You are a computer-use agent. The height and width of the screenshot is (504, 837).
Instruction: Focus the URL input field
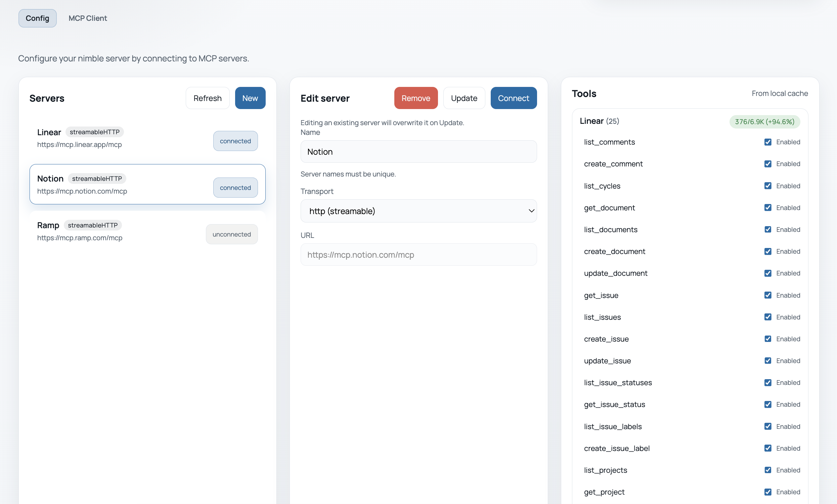click(x=418, y=255)
